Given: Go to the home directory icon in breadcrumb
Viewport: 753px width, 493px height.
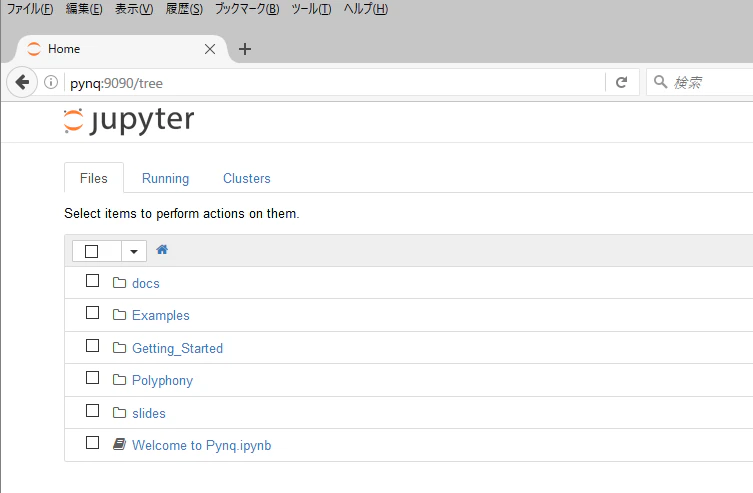Looking at the screenshot, I should [162, 250].
